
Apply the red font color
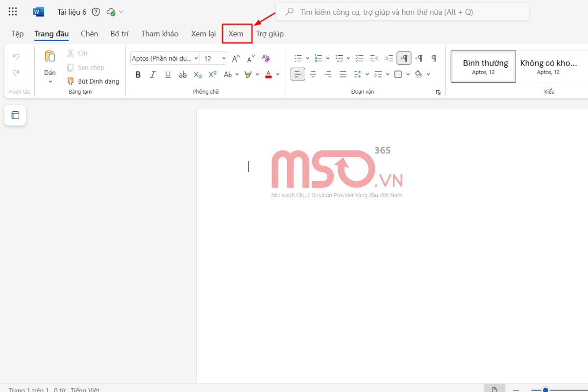269,74
